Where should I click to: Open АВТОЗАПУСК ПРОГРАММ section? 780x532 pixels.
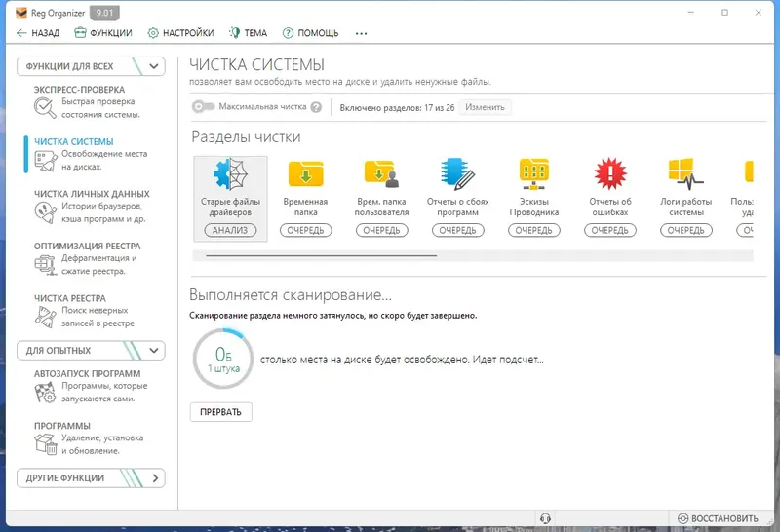pyautogui.click(x=88, y=374)
